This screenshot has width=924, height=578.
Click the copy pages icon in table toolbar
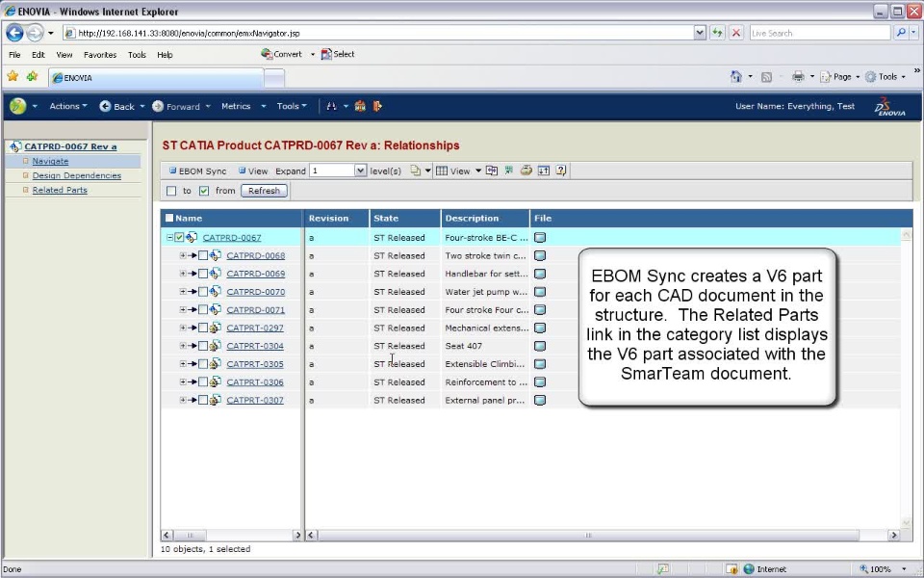pos(416,171)
